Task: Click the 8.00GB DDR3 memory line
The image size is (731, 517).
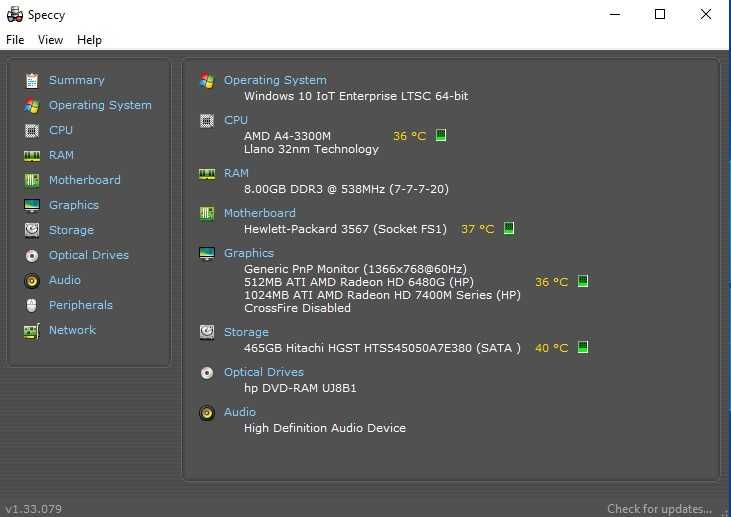Action: point(346,189)
